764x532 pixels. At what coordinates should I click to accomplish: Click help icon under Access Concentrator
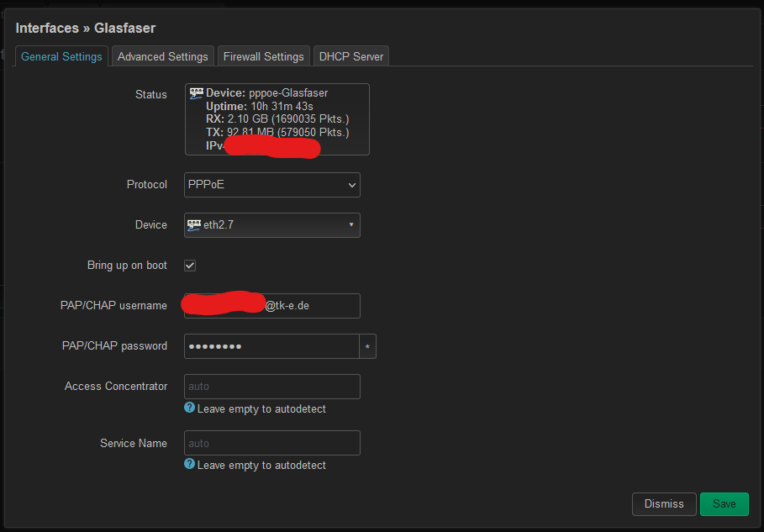190,408
